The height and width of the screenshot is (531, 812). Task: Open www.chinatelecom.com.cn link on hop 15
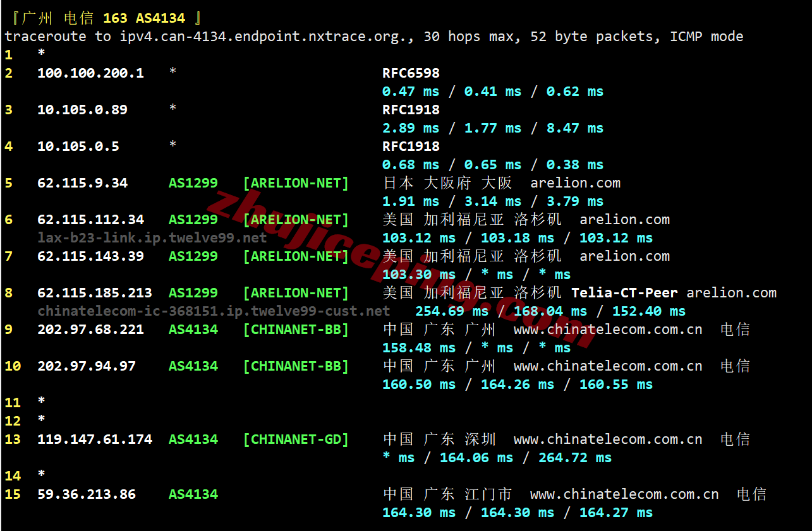click(x=624, y=494)
